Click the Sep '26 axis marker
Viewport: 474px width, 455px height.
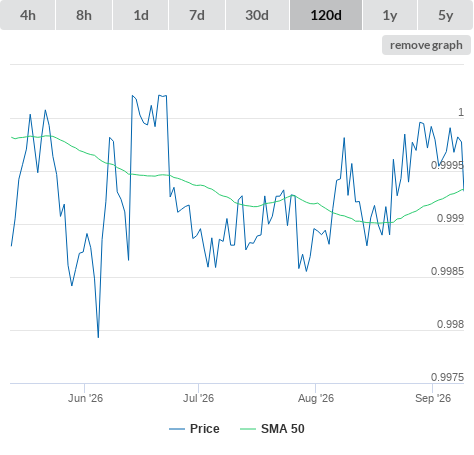(433, 398)
